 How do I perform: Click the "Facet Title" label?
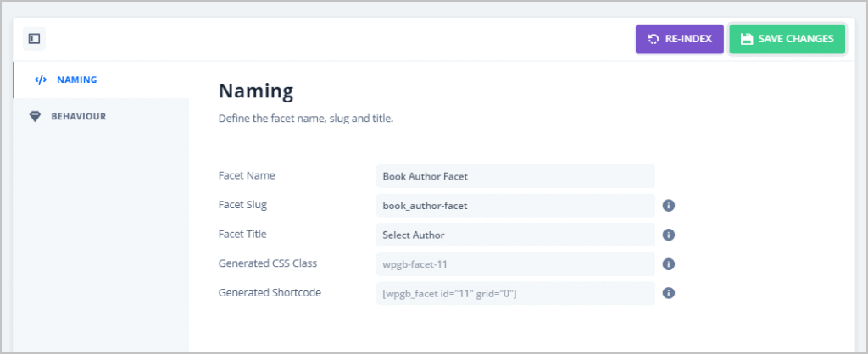(x=242, y=234)
